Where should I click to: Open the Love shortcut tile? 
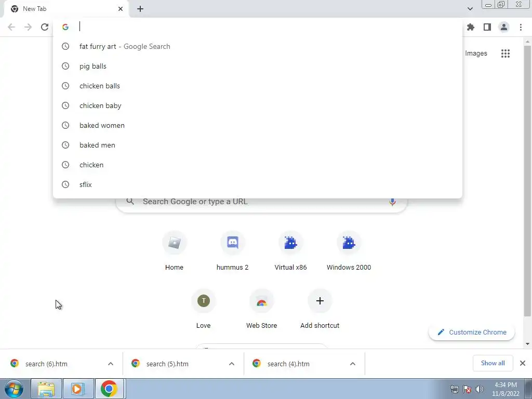pyautogui.click(x=203, y=309)
